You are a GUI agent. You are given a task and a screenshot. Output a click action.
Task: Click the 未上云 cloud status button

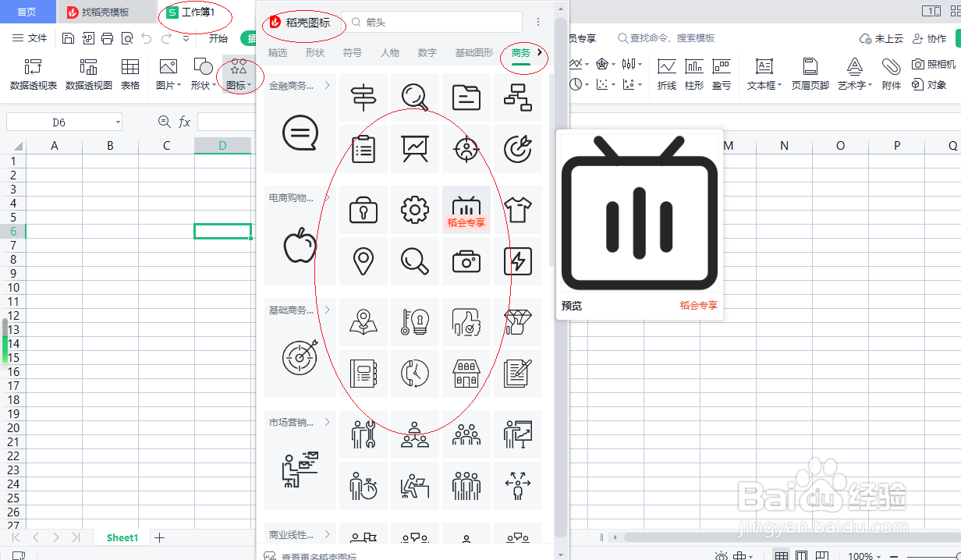click(881, 38)
